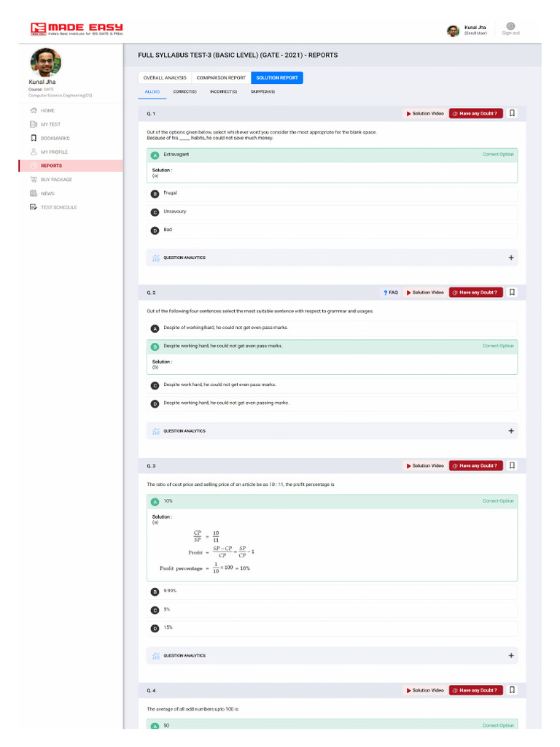Bookmark question Q.3

512,465
